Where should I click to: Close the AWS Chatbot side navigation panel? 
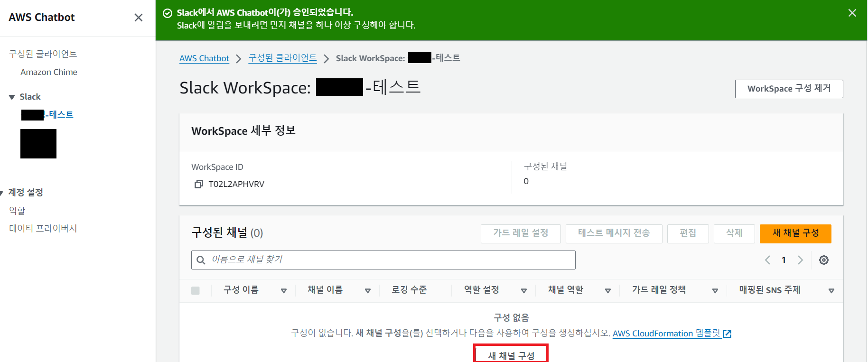tap(139, 18)
